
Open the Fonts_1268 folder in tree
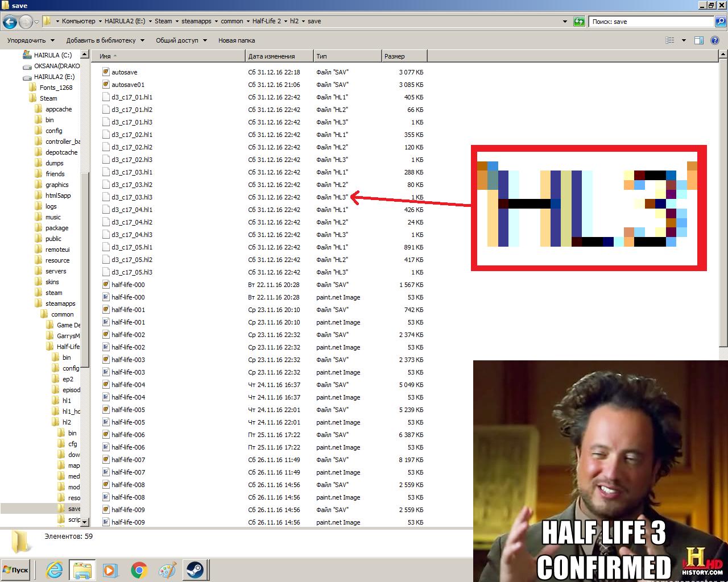pyautogui.click(x=56, y=88)
